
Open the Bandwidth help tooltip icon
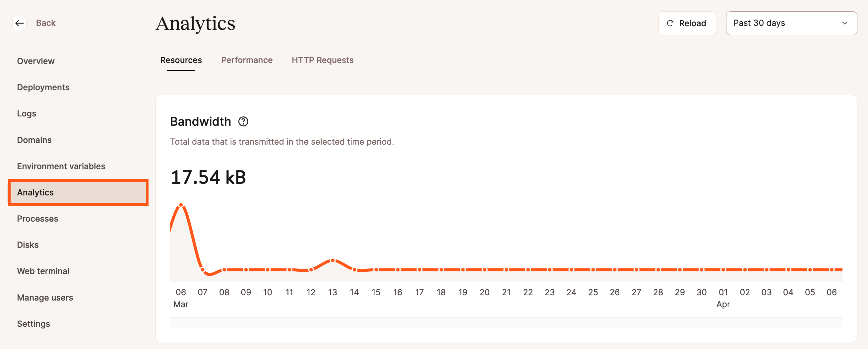coord(244,121)
